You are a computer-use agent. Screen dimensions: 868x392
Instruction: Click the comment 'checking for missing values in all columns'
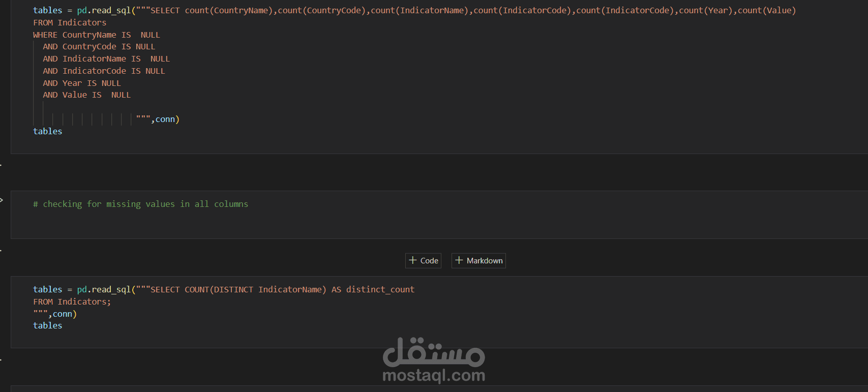click(x=141, y=204)
